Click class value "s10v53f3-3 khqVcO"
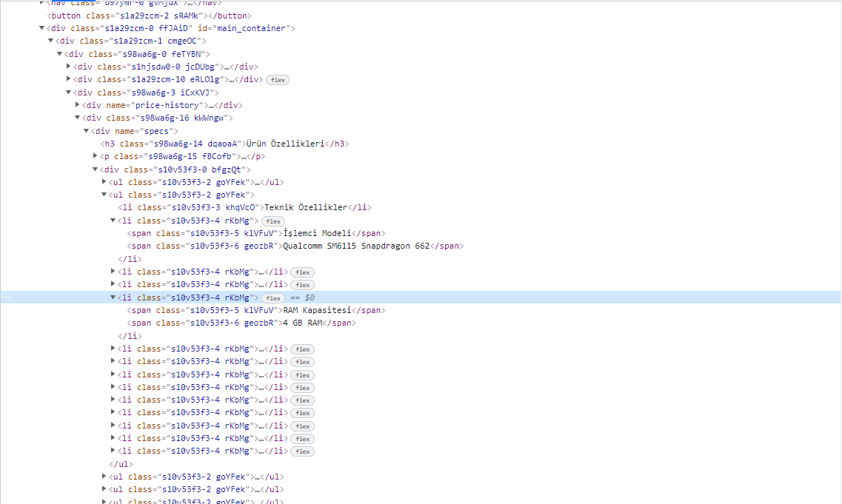 pos(213,208)
